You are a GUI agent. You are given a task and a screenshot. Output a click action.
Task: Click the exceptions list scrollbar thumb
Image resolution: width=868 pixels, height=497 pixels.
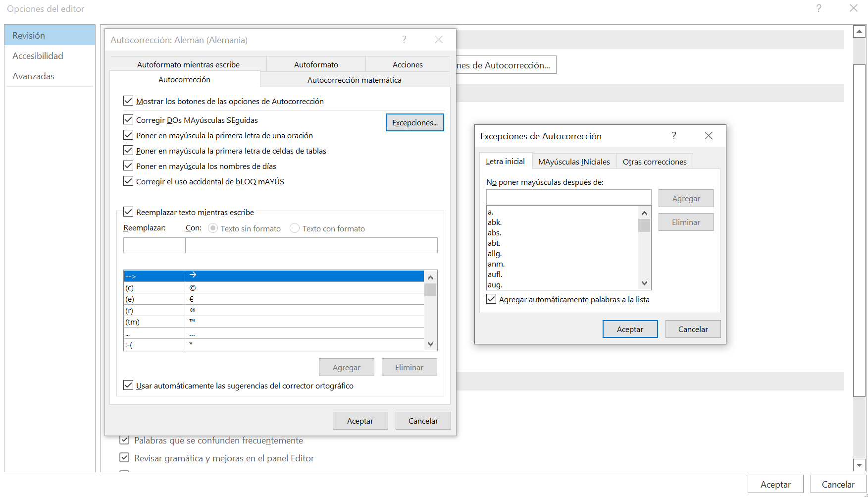[644, 225]
